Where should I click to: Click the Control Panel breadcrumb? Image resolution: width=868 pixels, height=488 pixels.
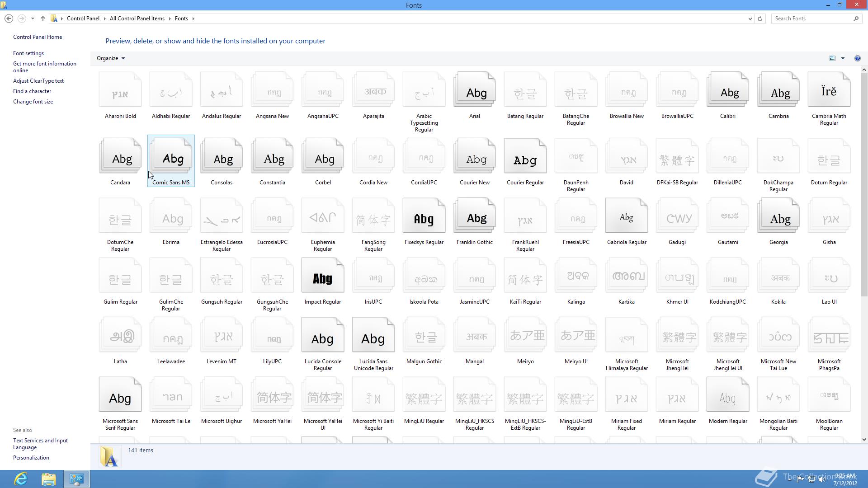83,19
